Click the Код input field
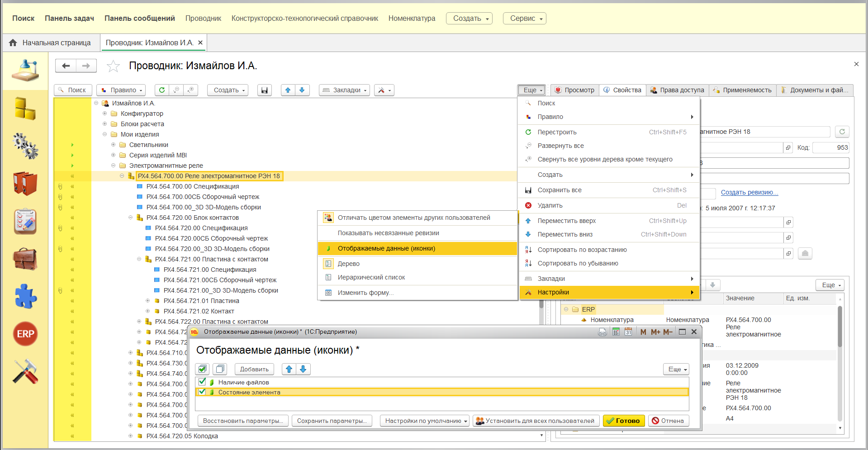This screenshot has height=450, width=868. (x=830, y=147)
